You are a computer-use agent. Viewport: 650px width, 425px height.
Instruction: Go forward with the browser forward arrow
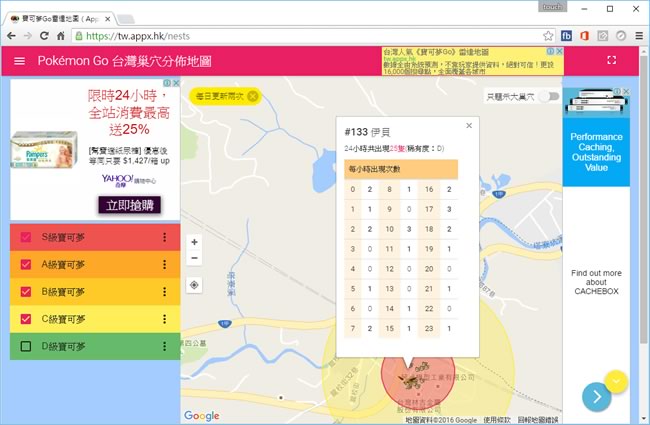[x=27, y=36]
